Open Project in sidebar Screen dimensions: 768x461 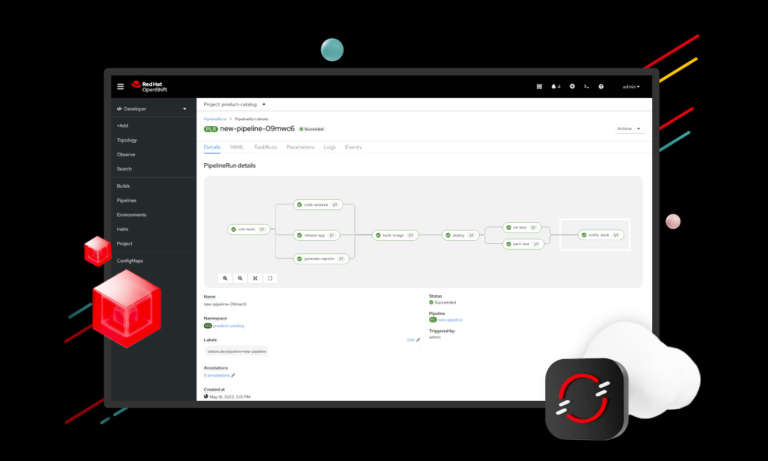click(x=124, y=243)
